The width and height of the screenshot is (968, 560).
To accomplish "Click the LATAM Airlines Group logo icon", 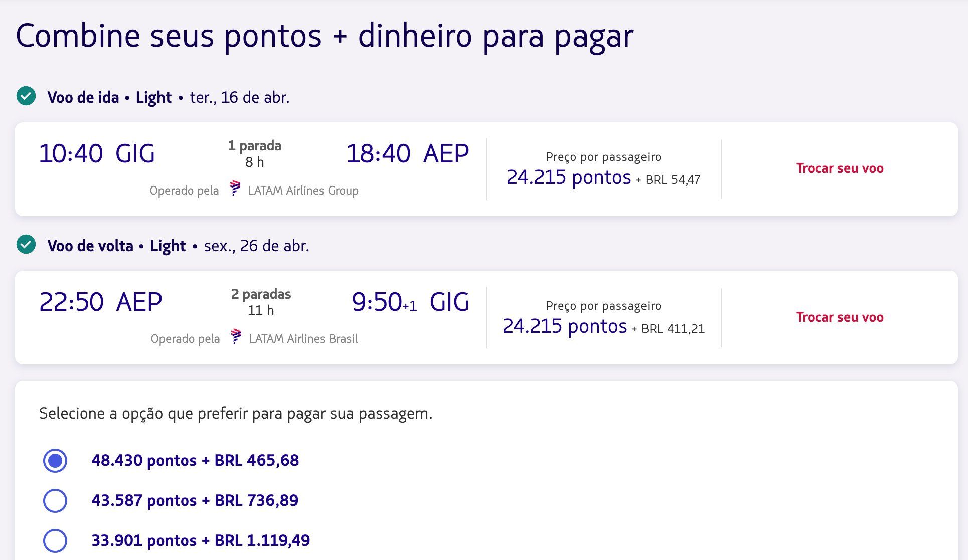I will click(235, 189).
